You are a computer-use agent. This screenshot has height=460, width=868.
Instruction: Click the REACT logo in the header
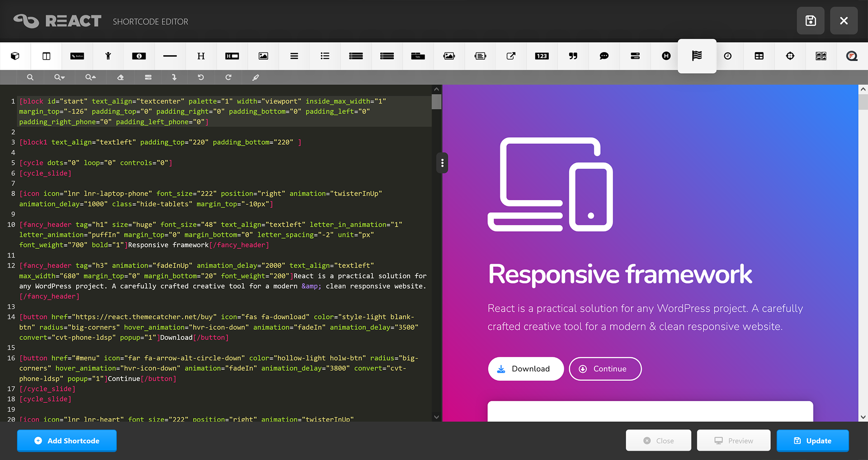click(57, 21)
